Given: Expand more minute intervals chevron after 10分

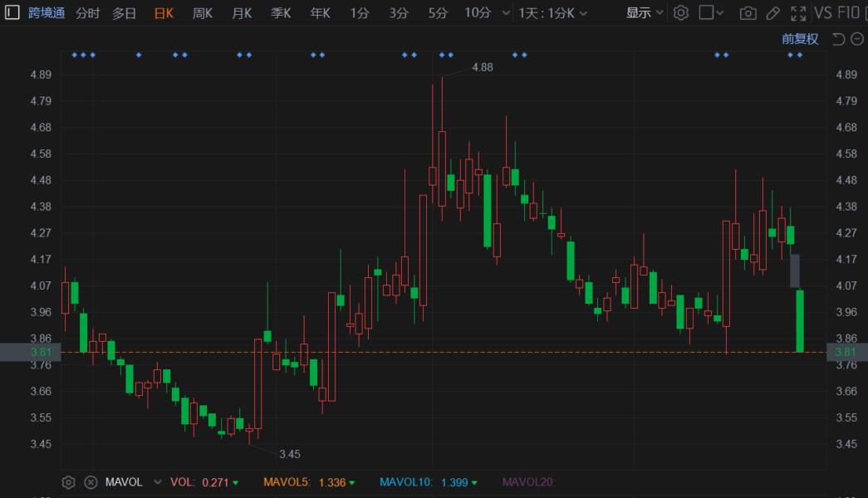Looking at the screenshot, I should click(x=506, y=12).
